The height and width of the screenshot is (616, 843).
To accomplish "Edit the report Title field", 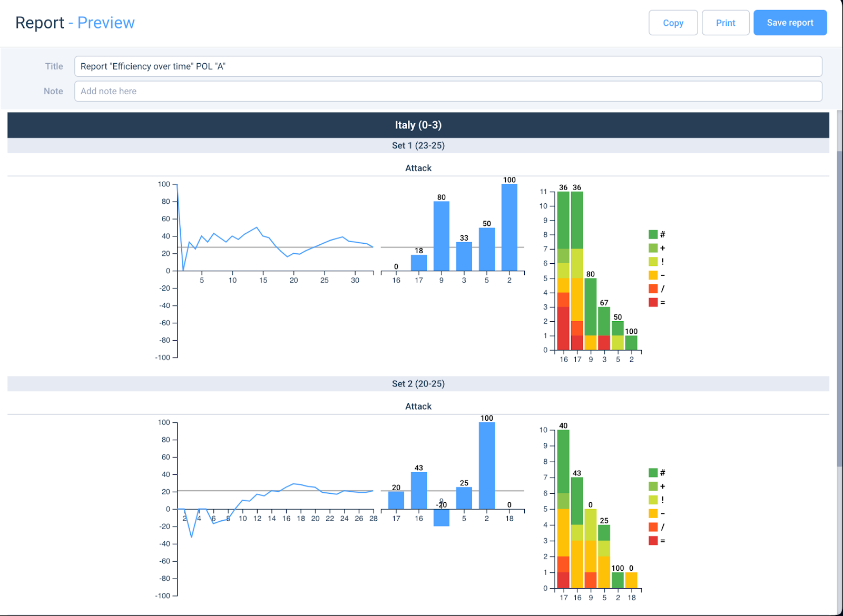I will click(x=448, y=66).
